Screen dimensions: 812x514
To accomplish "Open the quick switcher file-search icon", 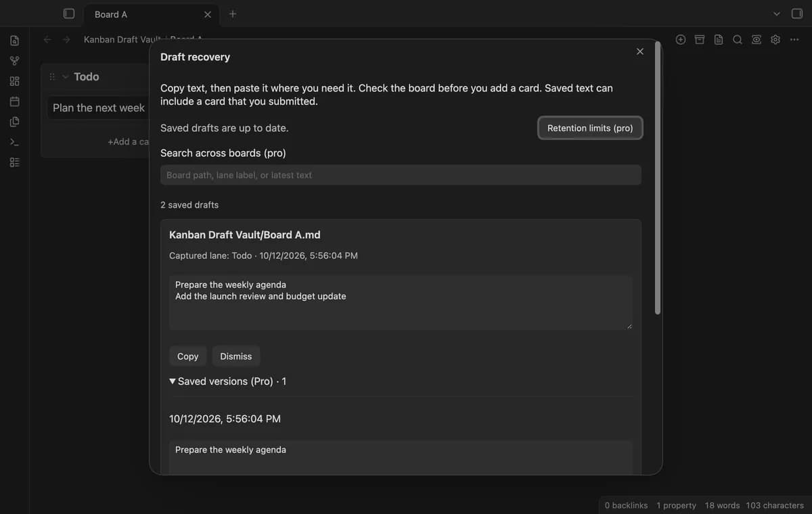I will coord(14,41).
